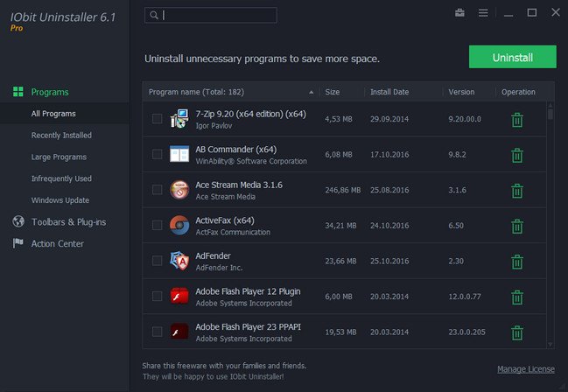Screen dimensions: 568x392
Task: Click the AdFender Inc. publisher text
Action: click(219, 268)
